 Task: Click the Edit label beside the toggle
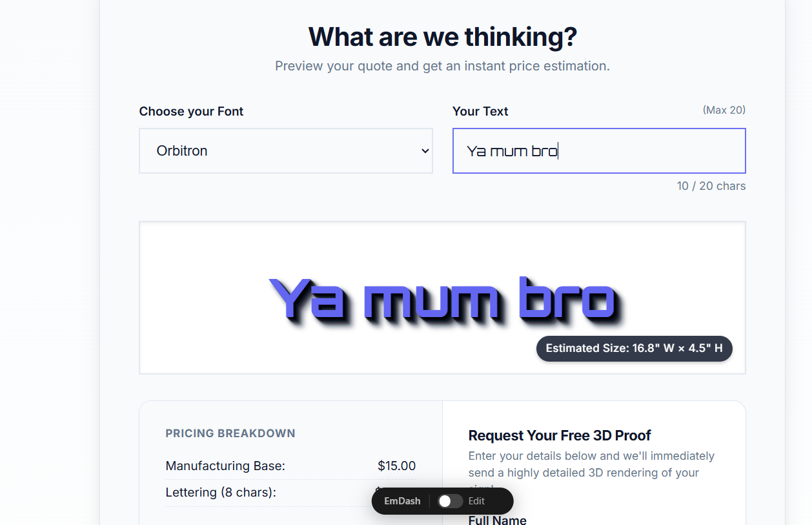tap(476, 501)
